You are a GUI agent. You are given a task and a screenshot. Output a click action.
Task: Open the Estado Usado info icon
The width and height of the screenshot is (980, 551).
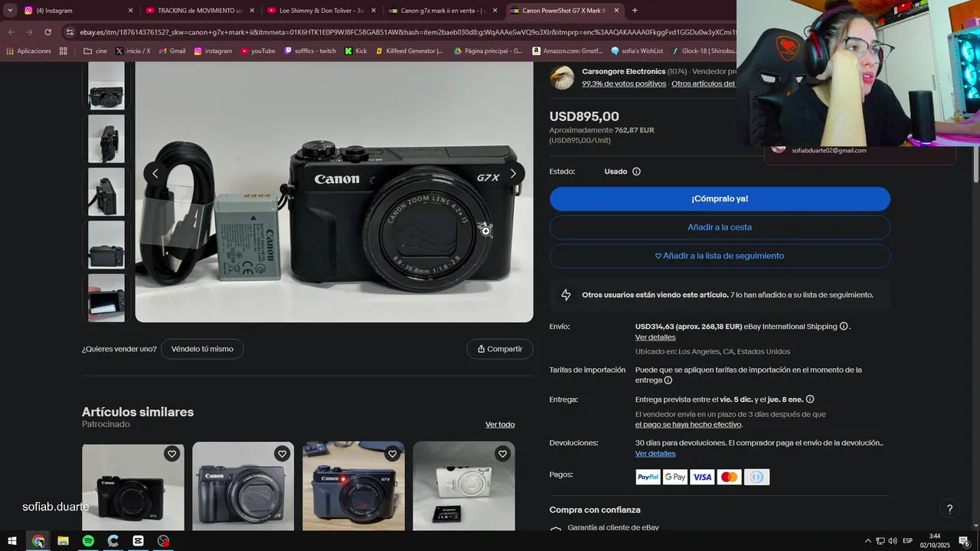(x=636, y=171)
